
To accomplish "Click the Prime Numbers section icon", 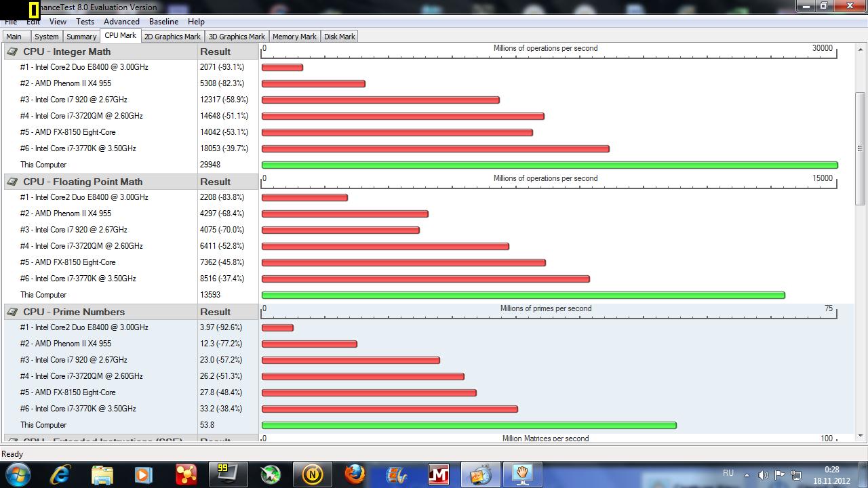I will [12, 312].
